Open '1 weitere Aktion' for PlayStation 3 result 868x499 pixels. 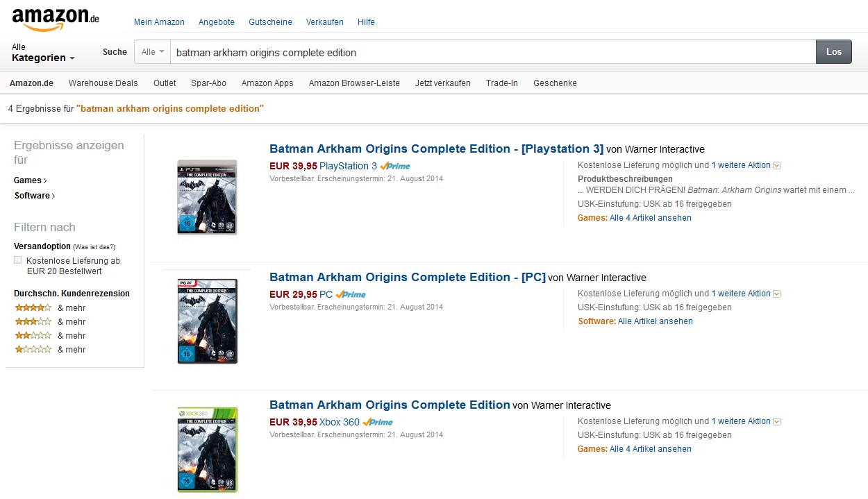(x=741, y=165)
